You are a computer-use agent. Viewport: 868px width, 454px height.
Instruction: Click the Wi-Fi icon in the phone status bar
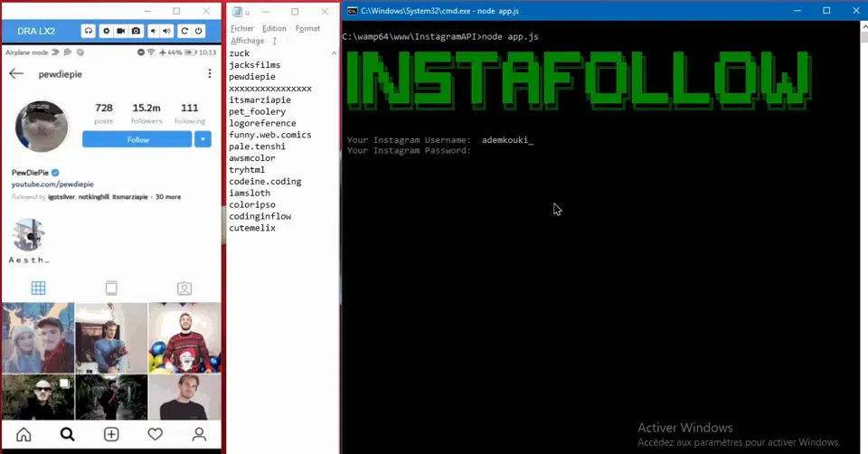pyautogui.click(x=151, y=52)
